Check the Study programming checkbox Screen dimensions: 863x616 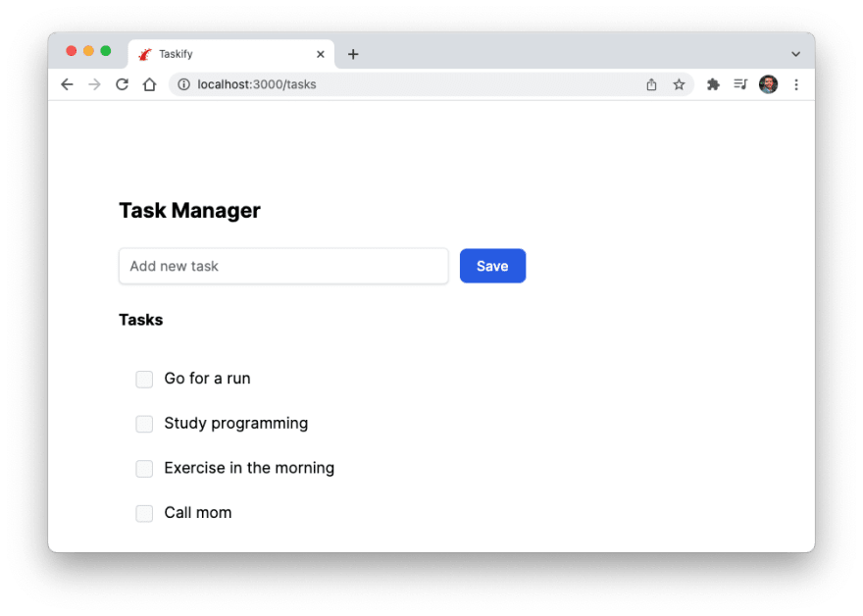pyautogui.click(x=144, y=424)
